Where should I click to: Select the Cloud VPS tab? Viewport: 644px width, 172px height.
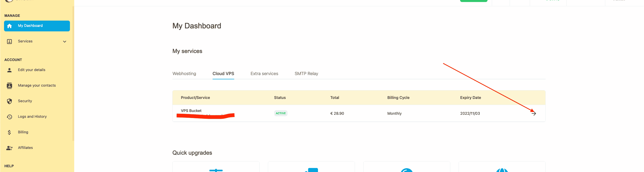pyautogui.click(x=223, y=74)
